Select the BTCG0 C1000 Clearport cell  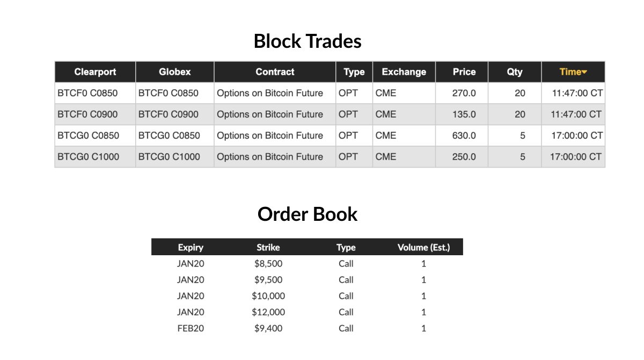pos(95,157)
